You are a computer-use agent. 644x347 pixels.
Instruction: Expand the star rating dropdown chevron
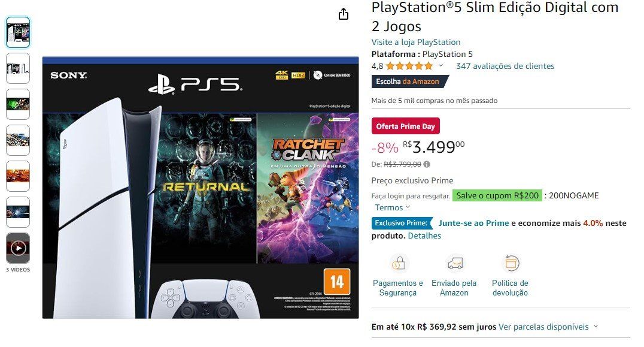pyautogui.click(x=441, y=65)
